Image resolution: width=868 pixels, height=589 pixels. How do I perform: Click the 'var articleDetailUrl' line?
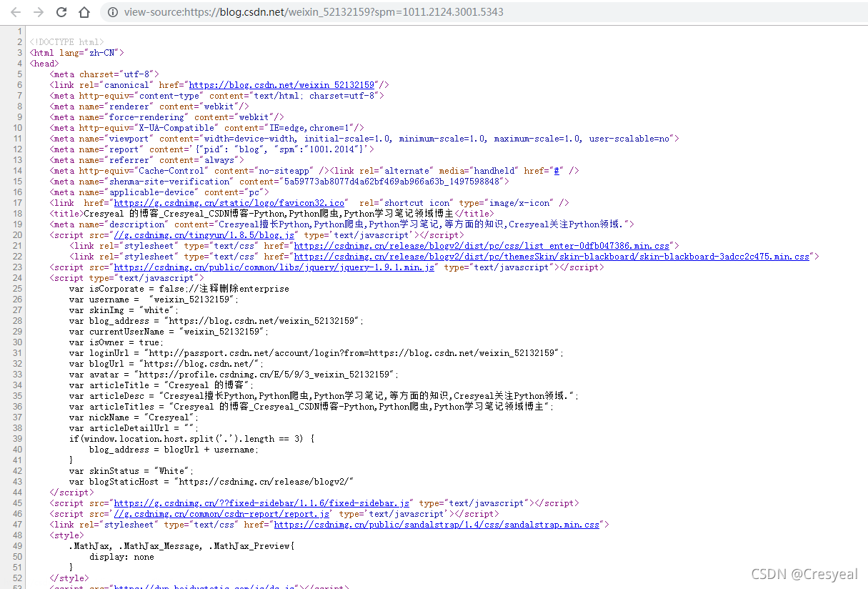click(134, 428)
